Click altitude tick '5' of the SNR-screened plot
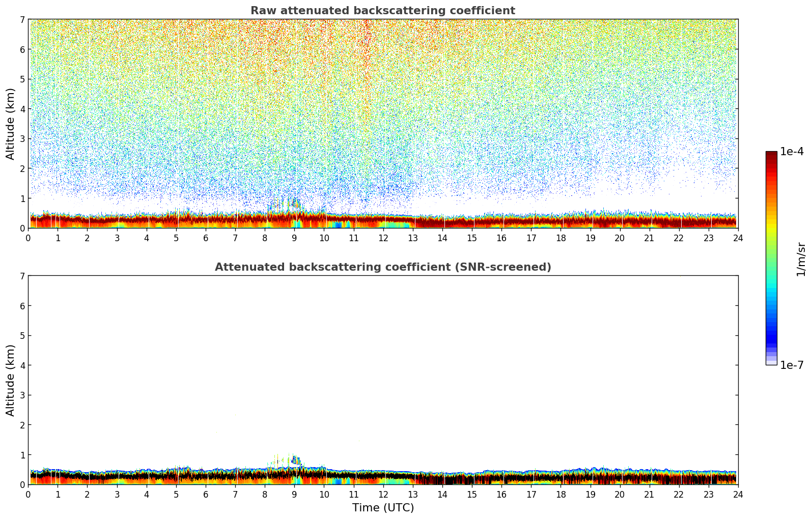The height and width of the screenshot is (519, 812). click(22, 336)
